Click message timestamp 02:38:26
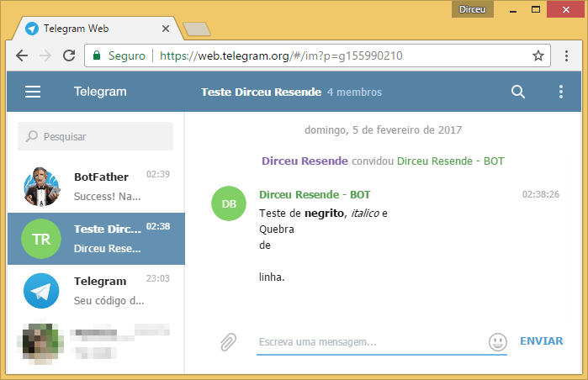The image size is (588, 380). click(x=541, y=194)
